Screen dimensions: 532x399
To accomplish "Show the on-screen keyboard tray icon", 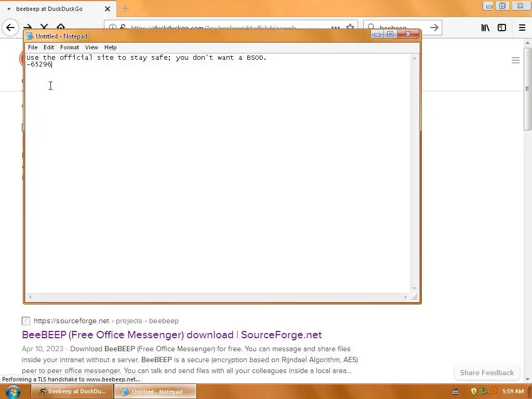I will (455, 392).
